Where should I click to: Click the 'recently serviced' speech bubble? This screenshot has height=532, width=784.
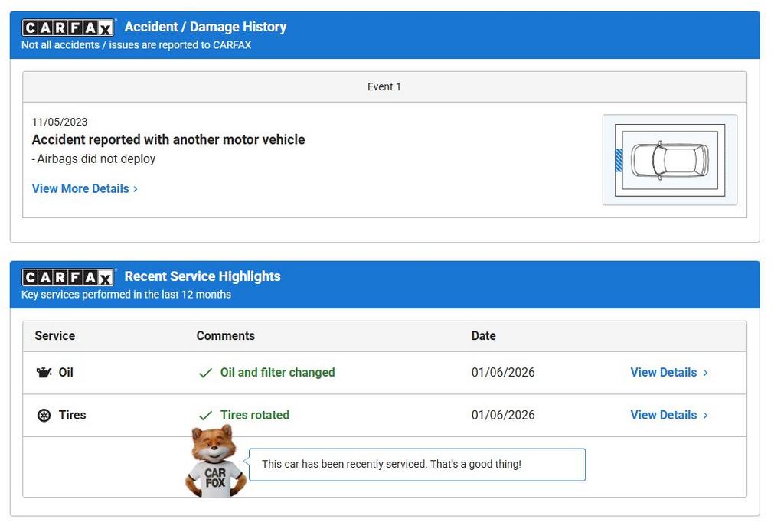click(x=417, y=465)
